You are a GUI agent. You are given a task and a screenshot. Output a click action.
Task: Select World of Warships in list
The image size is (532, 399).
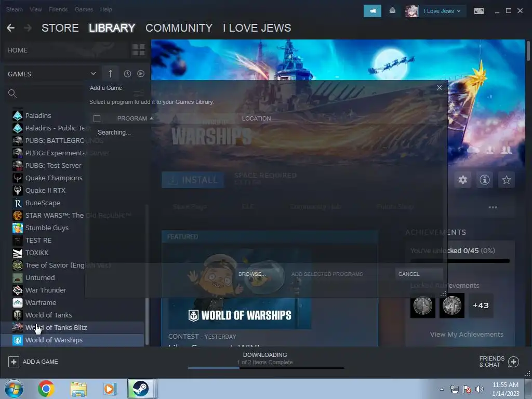73,340
